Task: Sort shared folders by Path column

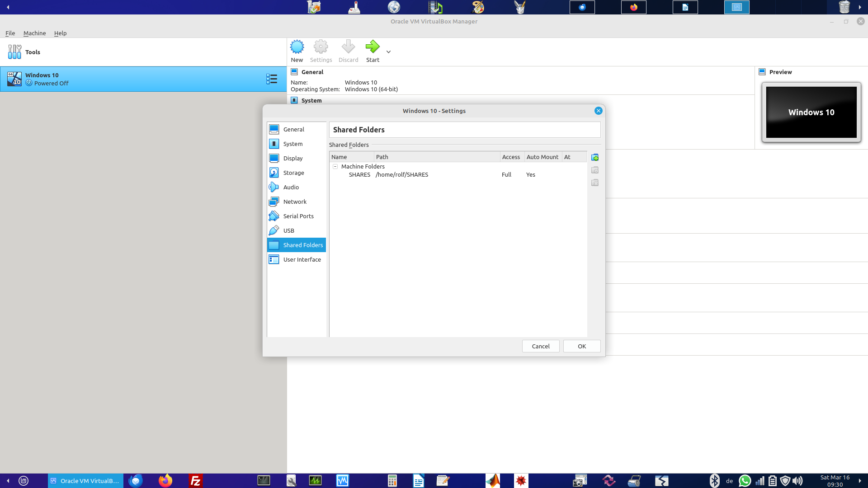Action: pos(437,157)
